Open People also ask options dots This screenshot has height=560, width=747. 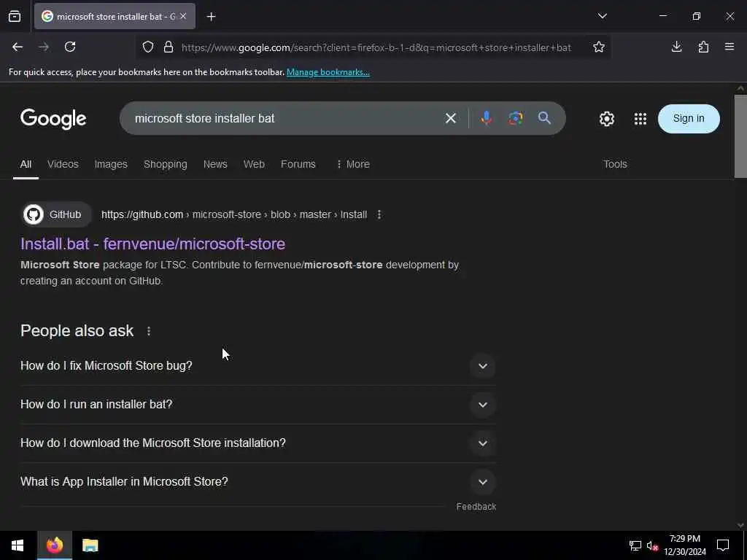pyautogui.click(x=149, y=331)
